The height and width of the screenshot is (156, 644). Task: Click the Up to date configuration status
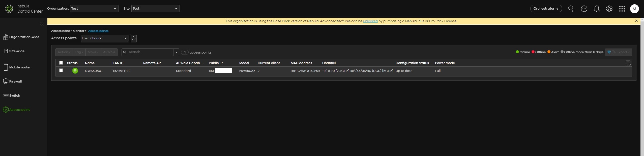(404, 71)
